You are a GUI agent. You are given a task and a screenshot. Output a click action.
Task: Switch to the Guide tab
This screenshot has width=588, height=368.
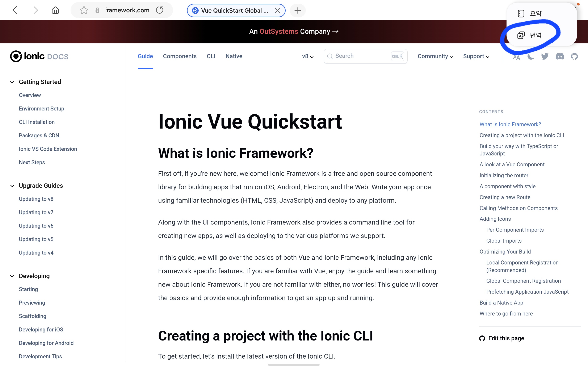point(145,56)
